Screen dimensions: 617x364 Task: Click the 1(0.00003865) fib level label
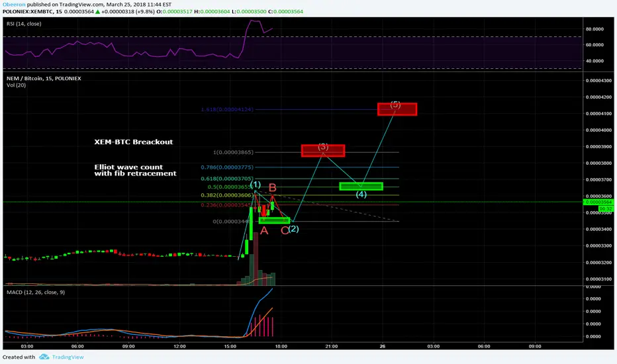[x=233, y=152]
